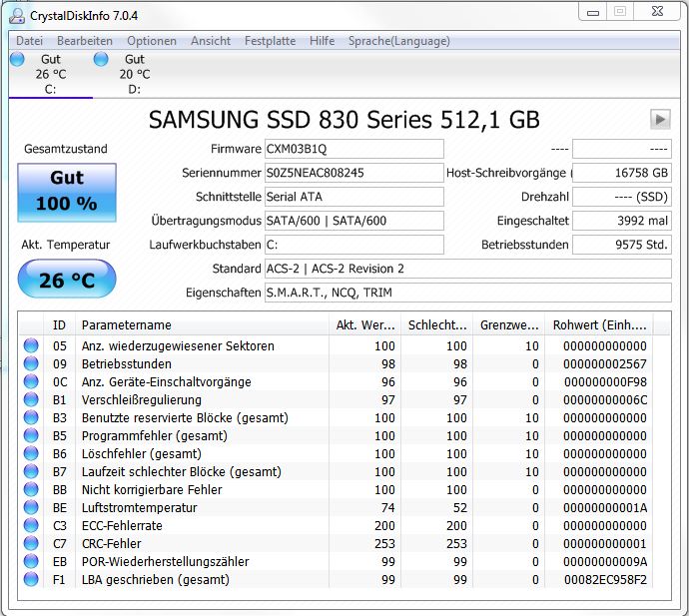Click the next disk arrow button
This screenshot has width=689, height=616.
click(x=660, y=119)
